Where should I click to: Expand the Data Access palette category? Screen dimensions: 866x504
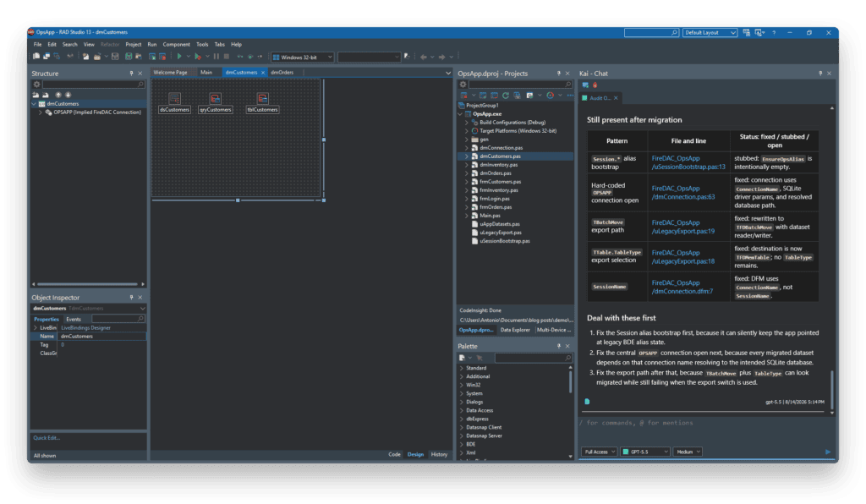[462, 411]
